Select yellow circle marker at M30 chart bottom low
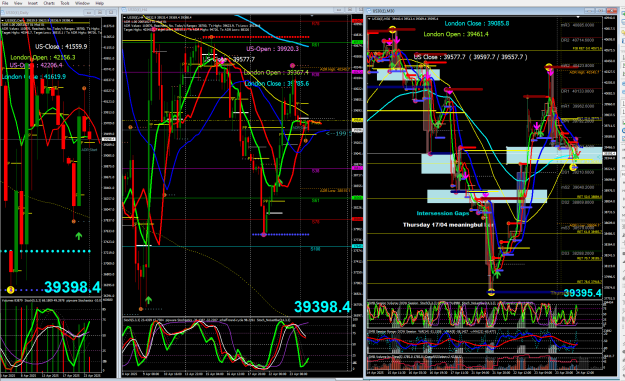Viewport: 625px width, 381px height. pyautogui.click(x=491, y=292)
